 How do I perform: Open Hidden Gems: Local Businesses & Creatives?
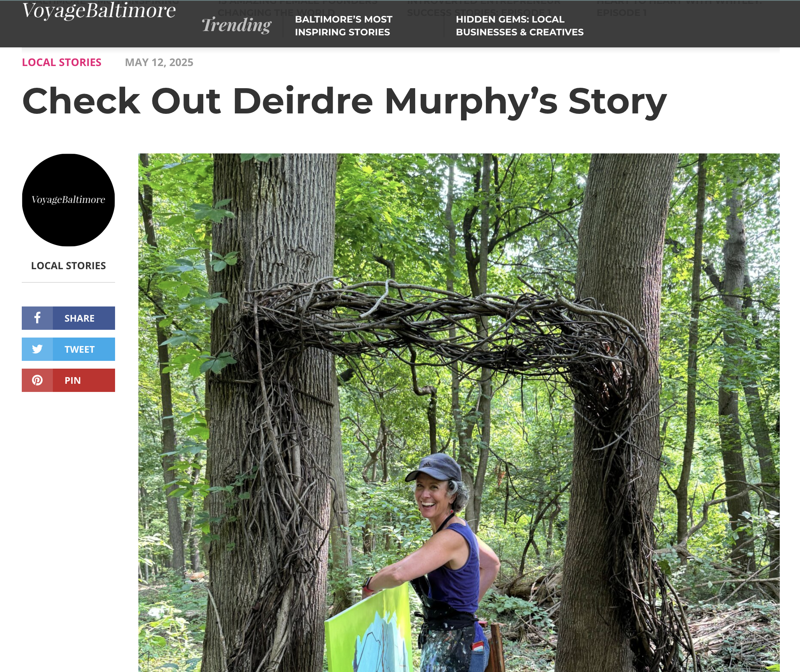pos(520,26)
